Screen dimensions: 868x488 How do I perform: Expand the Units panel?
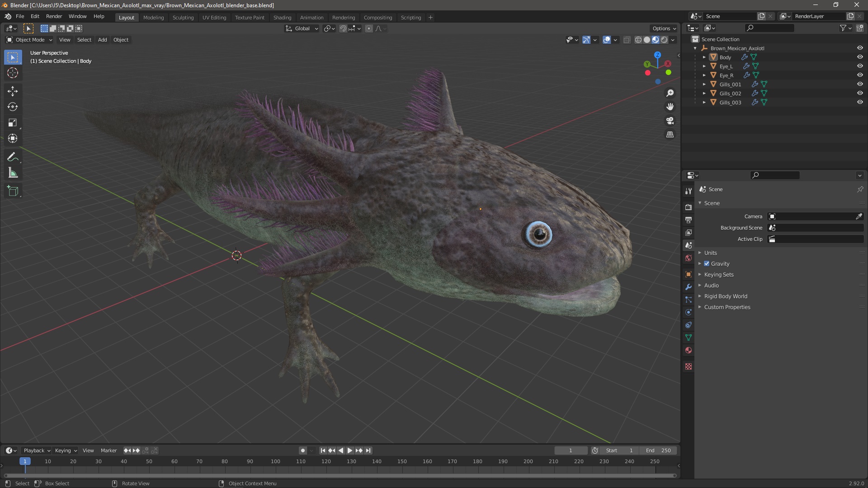tap(710, 253)
